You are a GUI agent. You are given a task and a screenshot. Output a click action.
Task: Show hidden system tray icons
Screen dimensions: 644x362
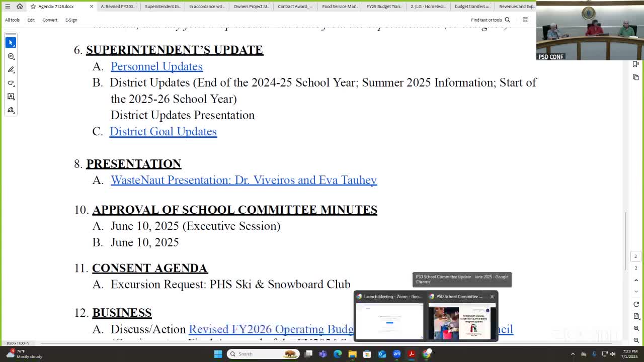tap(573, 354)
